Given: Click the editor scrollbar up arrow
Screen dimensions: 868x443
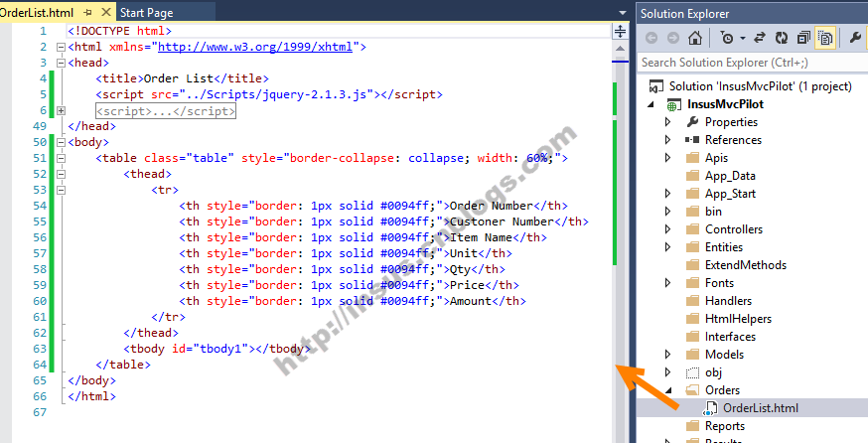Looking at the screenshot, I should [620, 49].
